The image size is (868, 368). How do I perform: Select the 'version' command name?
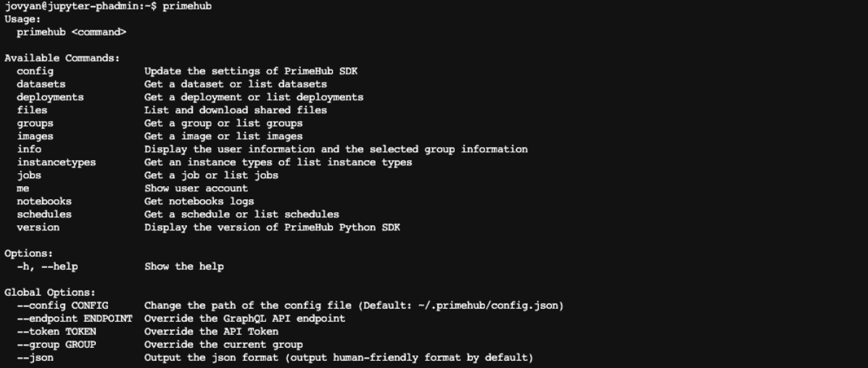coord(38,227)
